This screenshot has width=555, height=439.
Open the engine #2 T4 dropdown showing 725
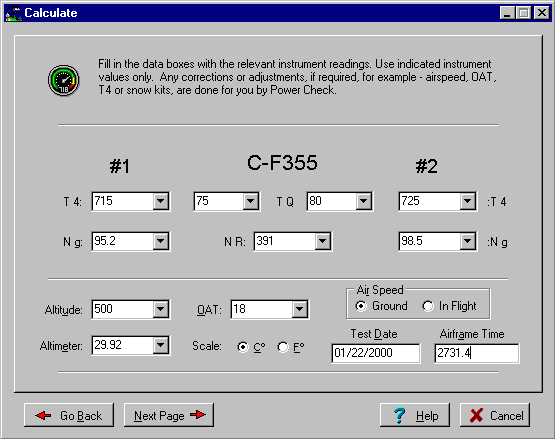[468, 201]
